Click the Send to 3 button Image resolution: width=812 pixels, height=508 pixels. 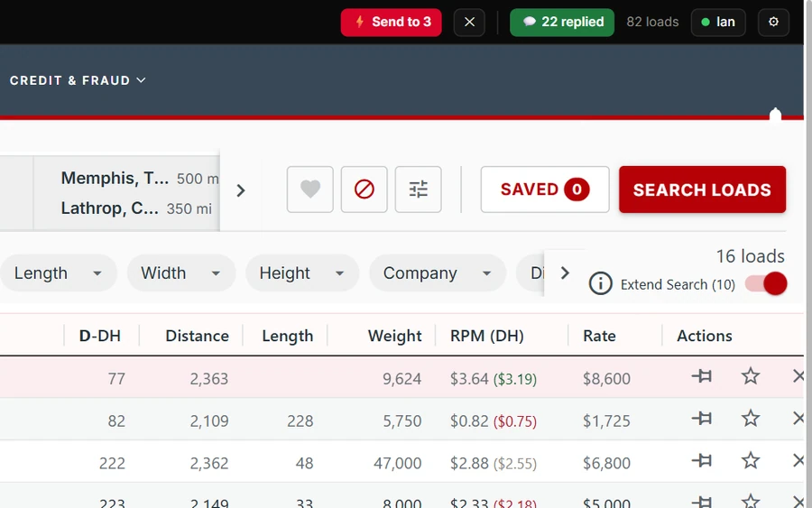point(391,23)
